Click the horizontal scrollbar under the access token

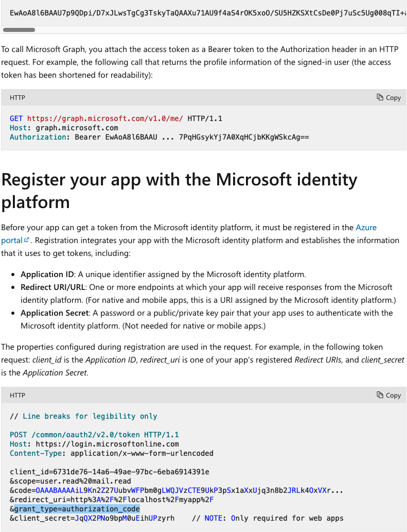click(x=19, y=30)
